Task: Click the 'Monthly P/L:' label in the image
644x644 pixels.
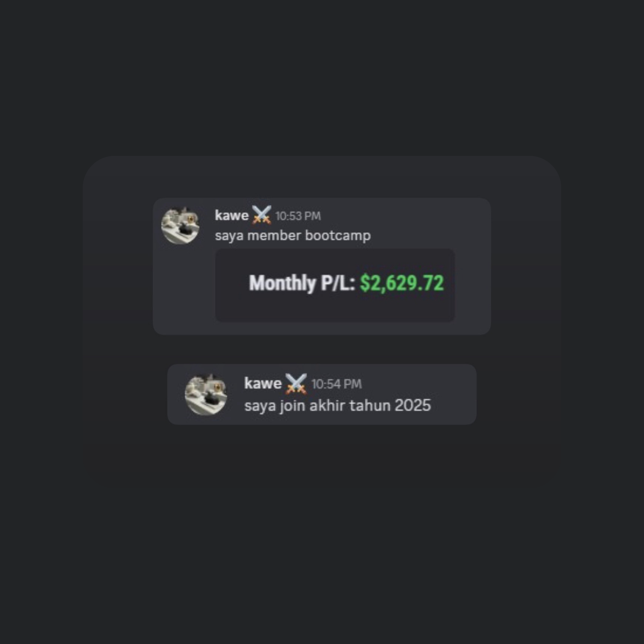Action: pos(302,284)
